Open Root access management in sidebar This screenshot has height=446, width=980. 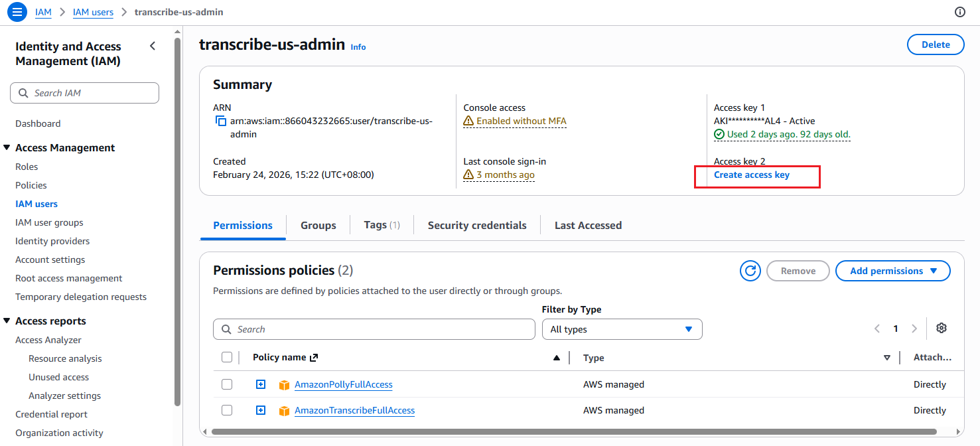click(69, 278)
